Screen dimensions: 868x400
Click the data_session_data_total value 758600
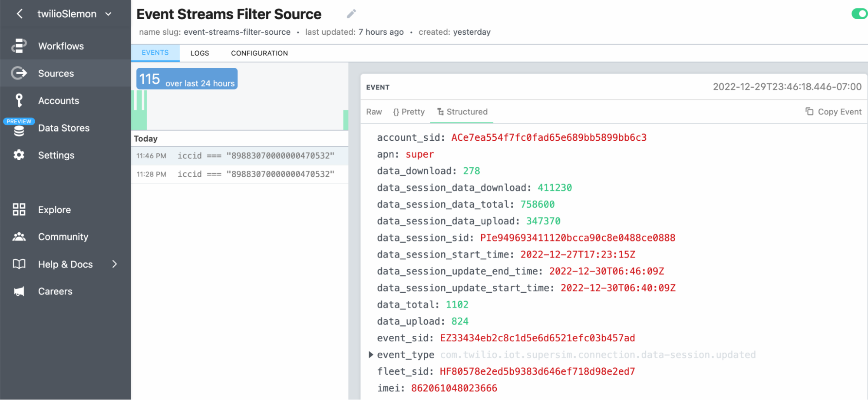click(537, 205)
